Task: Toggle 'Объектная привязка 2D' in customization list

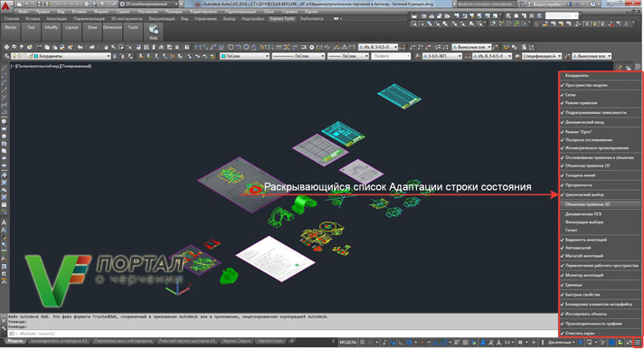Action: point(601,165)
